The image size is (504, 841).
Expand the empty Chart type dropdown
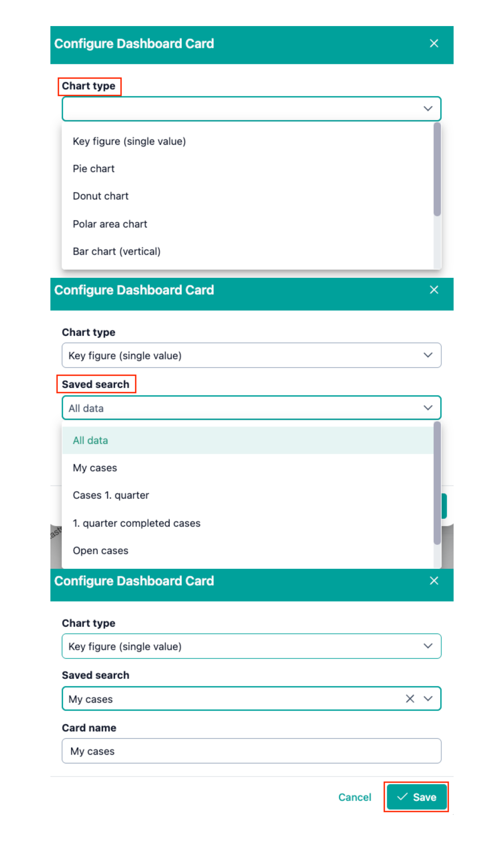point(251,109)
